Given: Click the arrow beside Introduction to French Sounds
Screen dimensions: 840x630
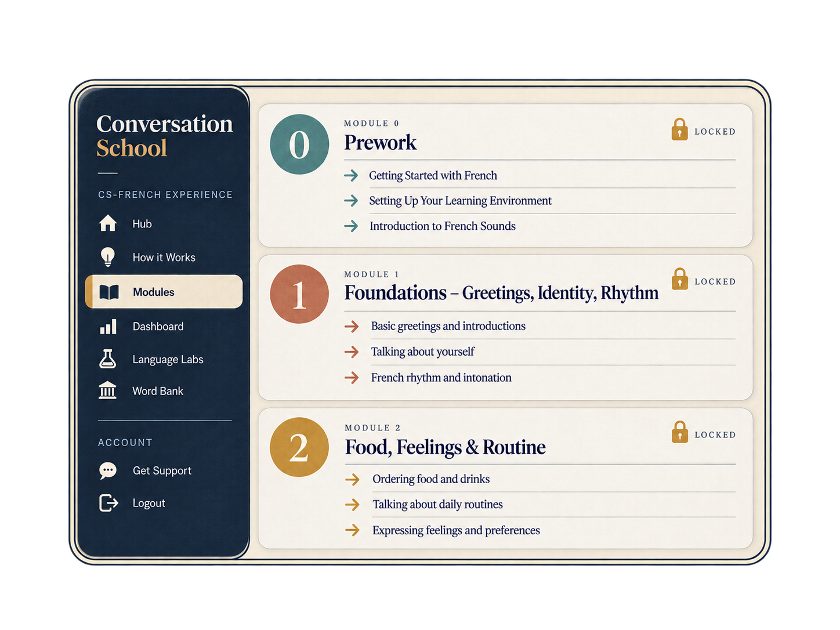Looking at the screenshot, I should [351, 226].
